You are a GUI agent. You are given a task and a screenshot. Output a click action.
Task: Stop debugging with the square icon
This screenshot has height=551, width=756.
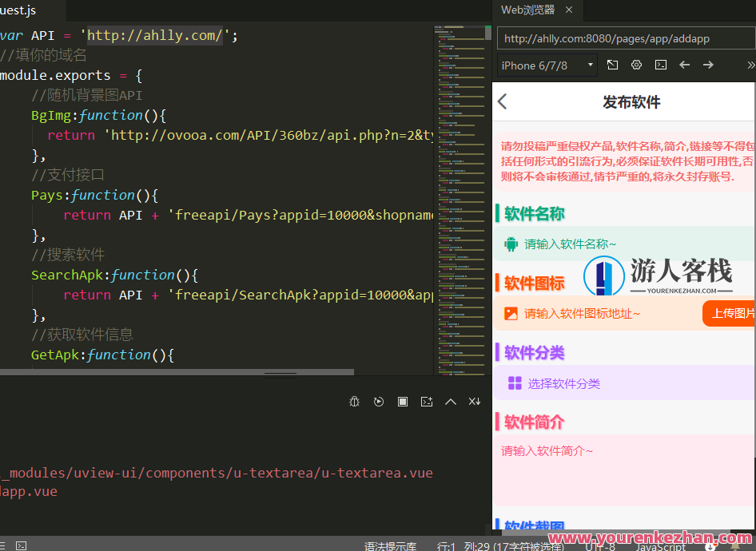[403, 402]
